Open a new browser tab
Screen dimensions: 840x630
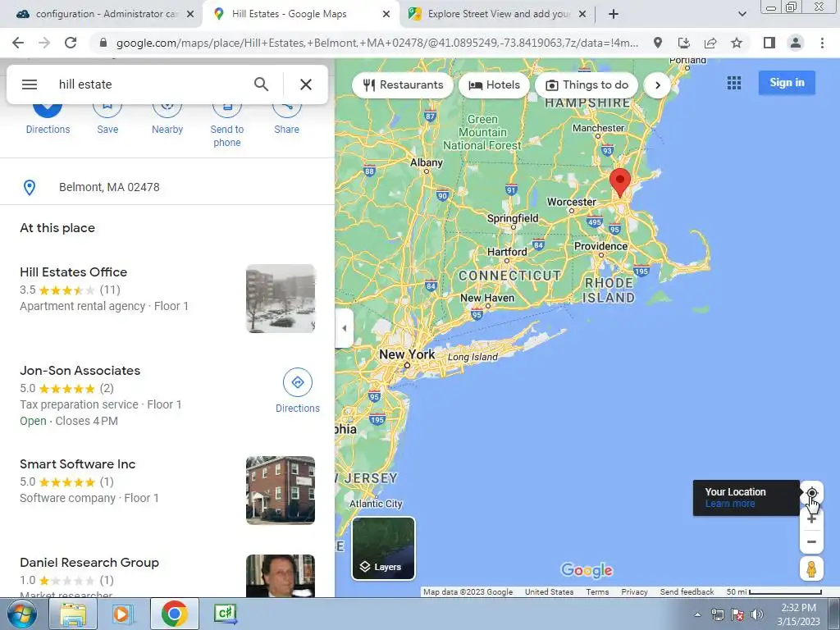(614, 14)
